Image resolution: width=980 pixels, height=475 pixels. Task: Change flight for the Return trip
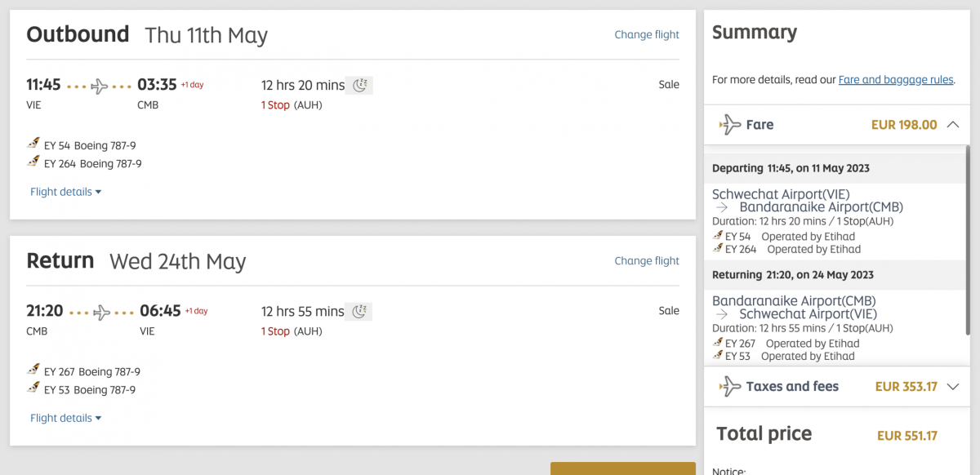point(647,260)
